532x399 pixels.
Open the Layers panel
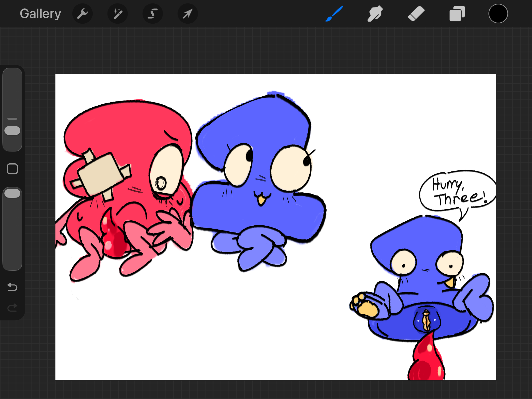pos(457,14)
